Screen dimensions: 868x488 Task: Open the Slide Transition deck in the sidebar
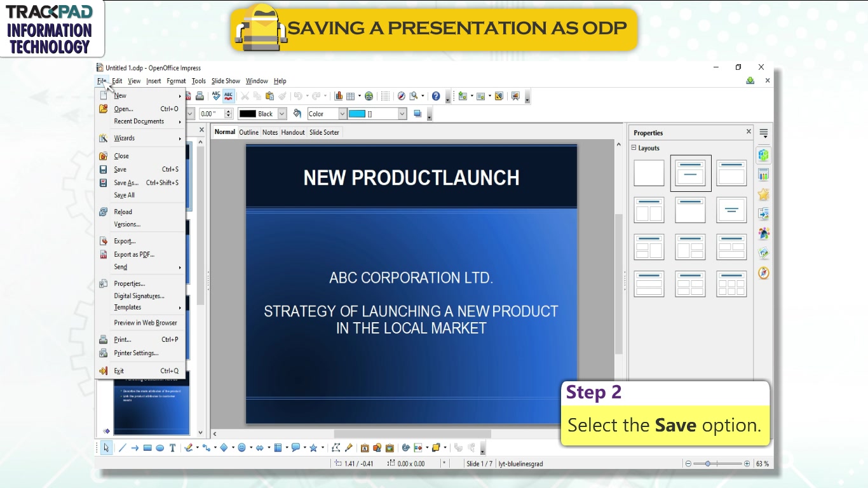click(x=764, y=214)
